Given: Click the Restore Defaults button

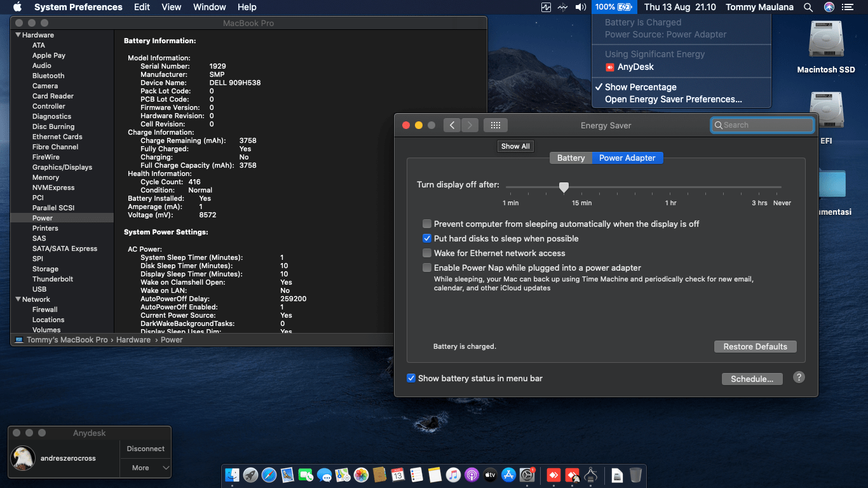Looking at the screenshot, I should click(x=755, y=346).
